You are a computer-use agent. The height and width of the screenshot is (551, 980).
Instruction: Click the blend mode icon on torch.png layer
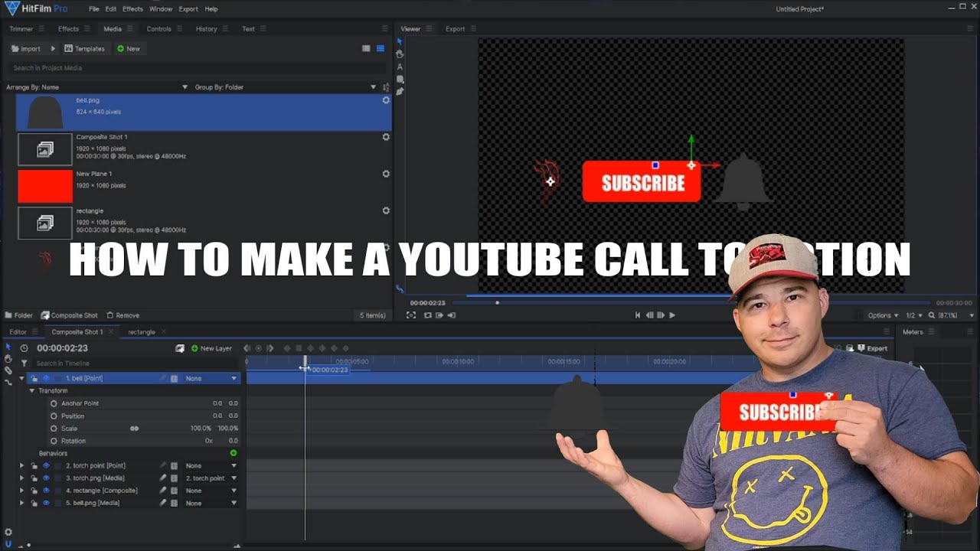click(x=175, y=478)
